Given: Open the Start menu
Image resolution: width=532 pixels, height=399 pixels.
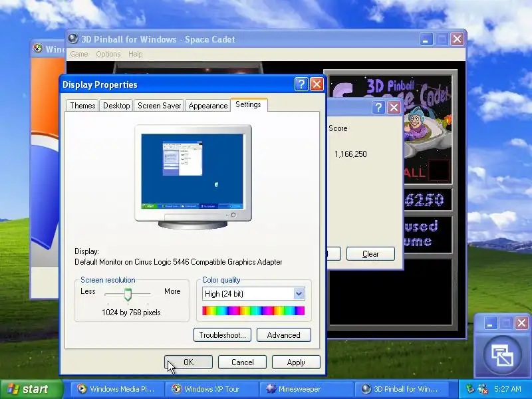Looking at the screenshot, I should point(32,389).
